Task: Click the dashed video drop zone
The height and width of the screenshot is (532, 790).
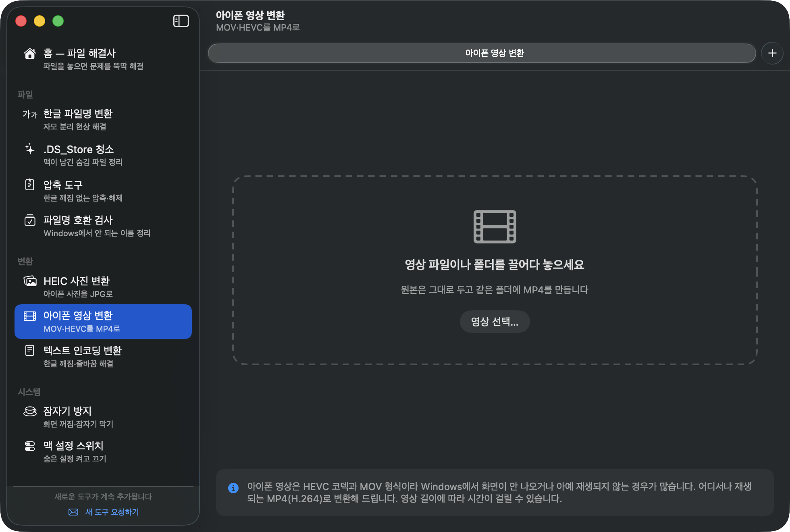Action: [x=495, y=270]
